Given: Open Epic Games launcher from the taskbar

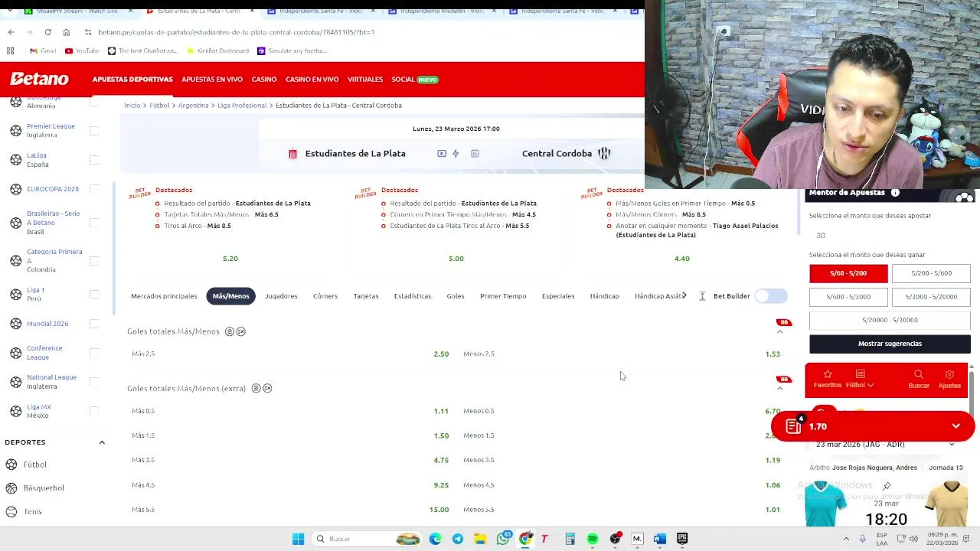Looking at the screenshot, I should pos(682,539).
